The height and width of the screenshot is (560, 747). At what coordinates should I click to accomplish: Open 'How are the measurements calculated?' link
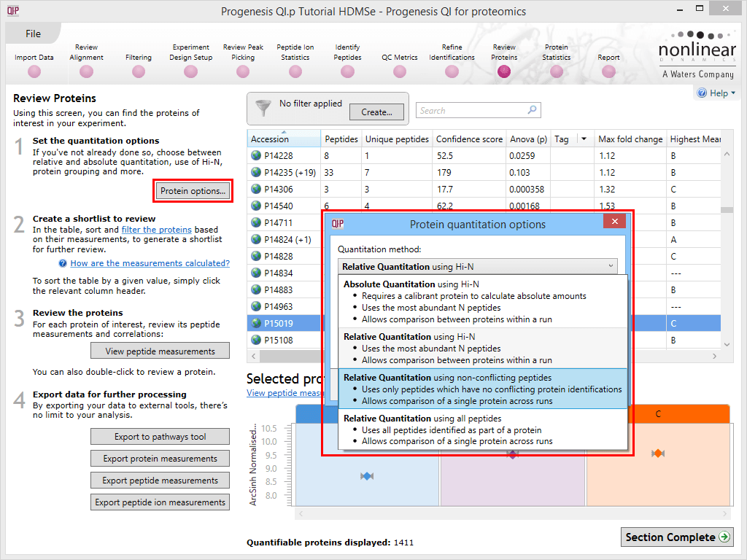click(x=150, y=263)
